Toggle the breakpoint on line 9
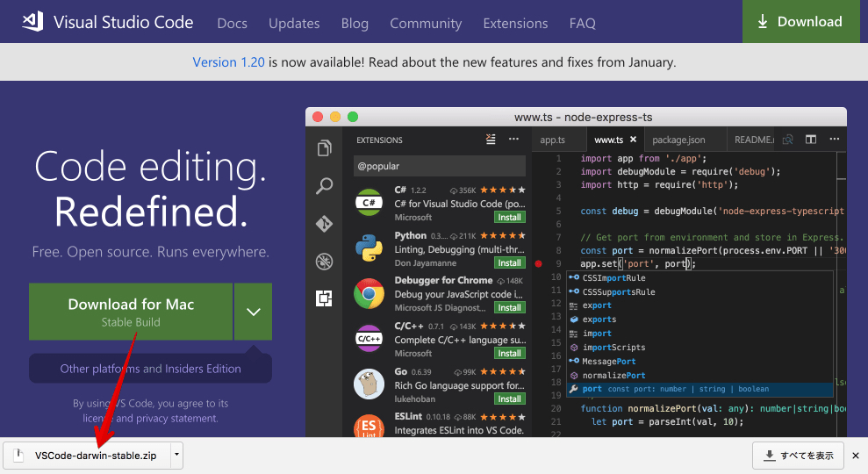 click(x=538, y=263)
